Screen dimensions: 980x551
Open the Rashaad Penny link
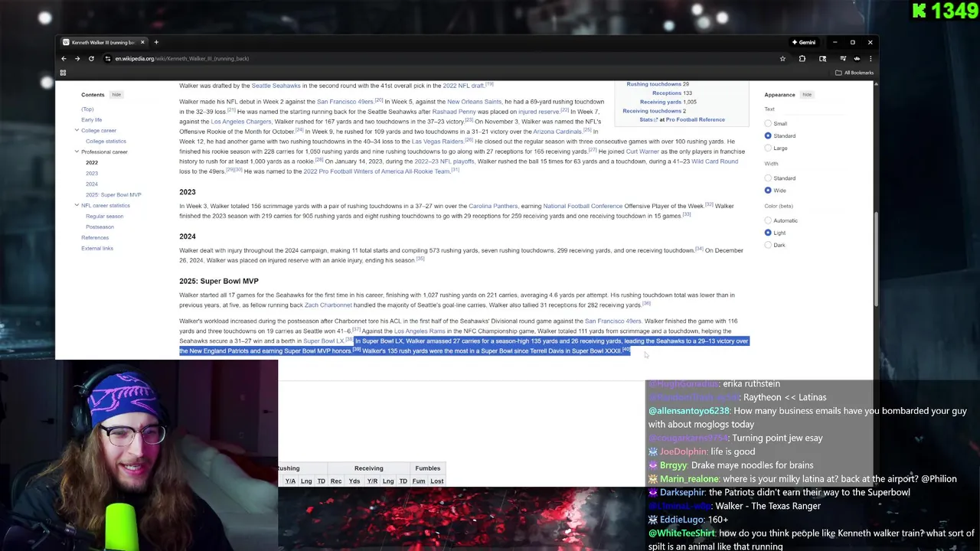[x=454, y=112]
